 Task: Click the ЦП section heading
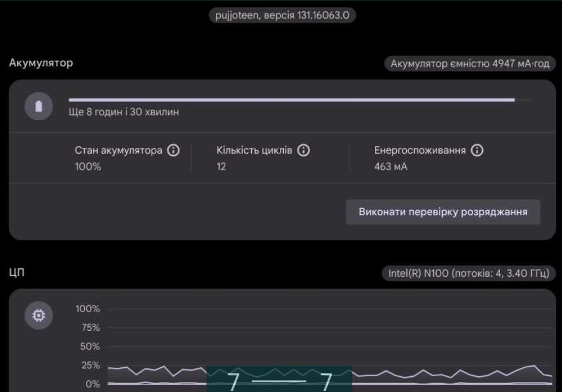click(x=16, y=273)
